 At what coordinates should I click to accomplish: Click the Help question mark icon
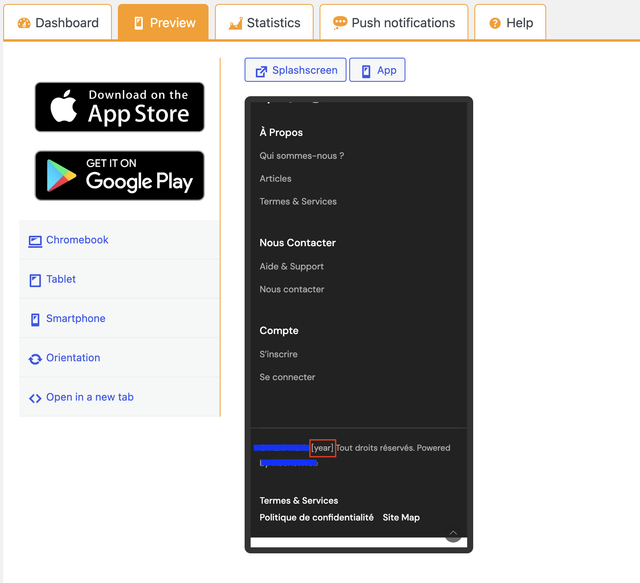pos(495,23)
